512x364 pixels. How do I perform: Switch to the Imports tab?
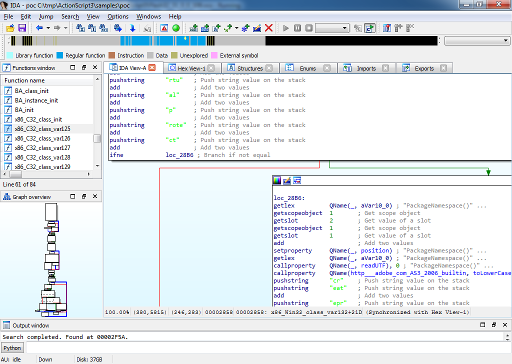coord(366,68)
